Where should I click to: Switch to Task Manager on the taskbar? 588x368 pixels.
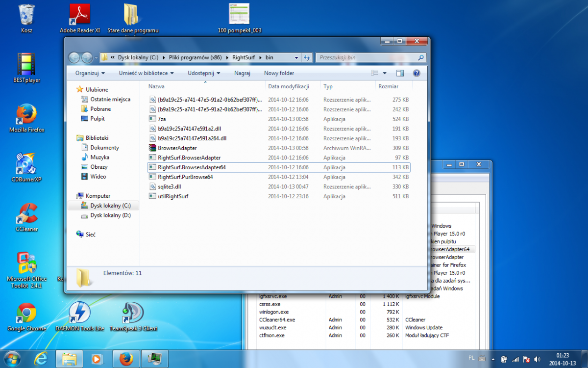coord(154,359)
